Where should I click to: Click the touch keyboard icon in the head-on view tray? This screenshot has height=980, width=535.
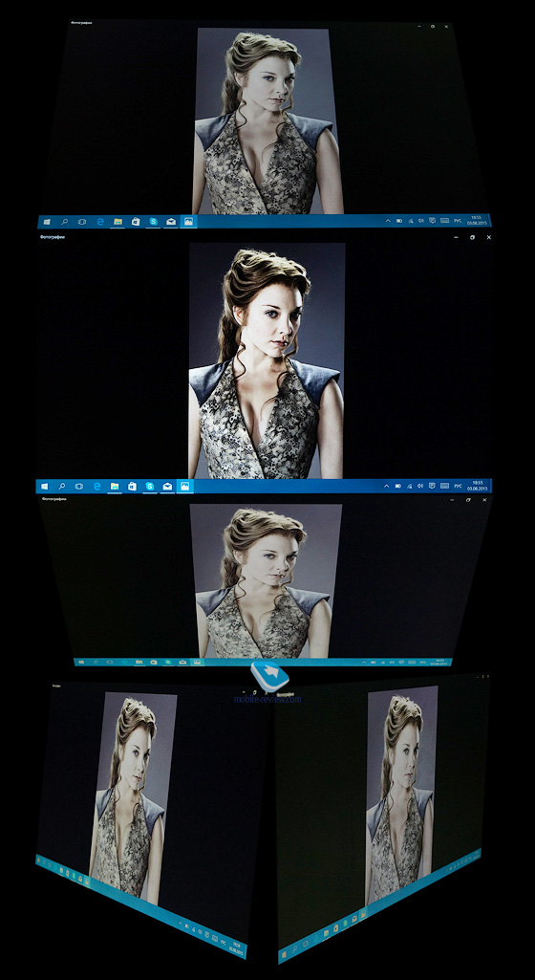[x=444, y=486]
